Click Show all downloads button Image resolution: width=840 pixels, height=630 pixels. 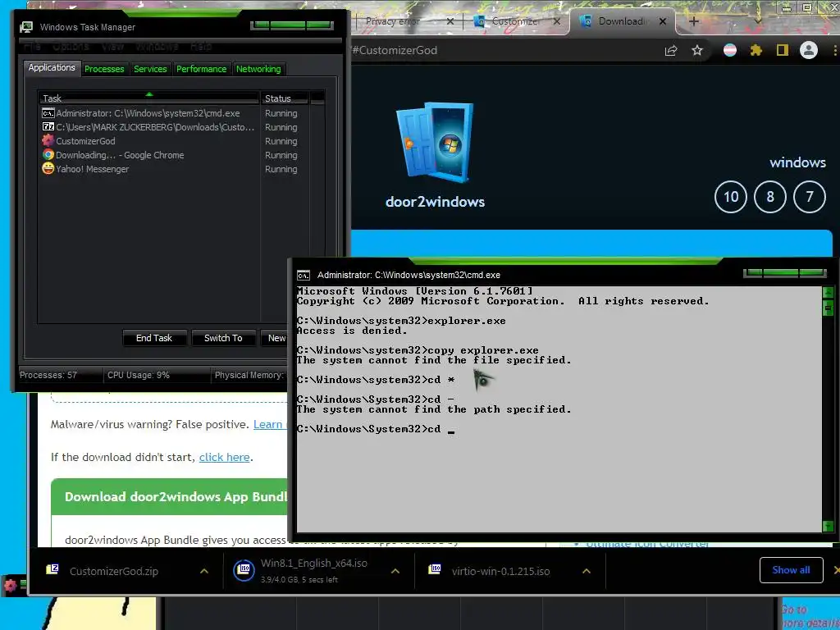click(x=792, y=570)
